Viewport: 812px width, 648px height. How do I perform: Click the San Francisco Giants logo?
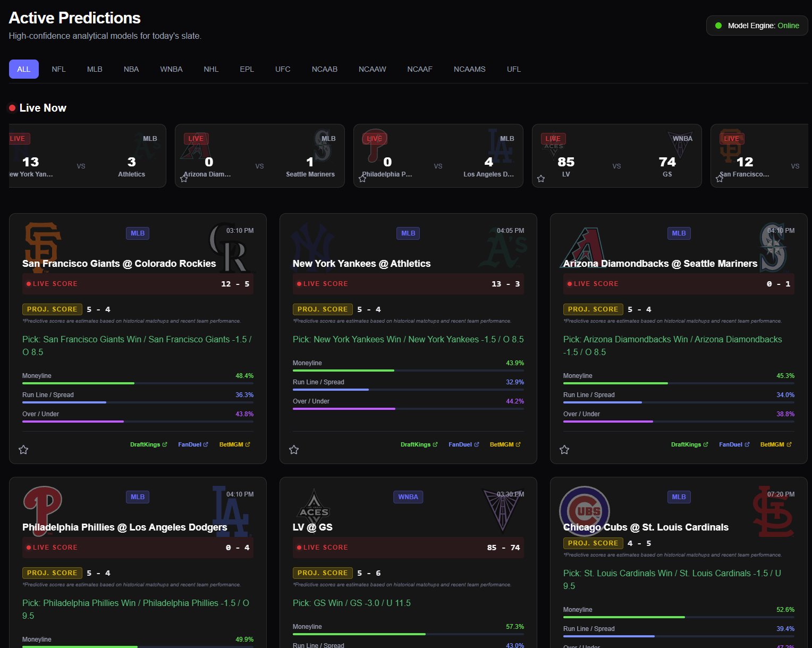pos(43,248)
